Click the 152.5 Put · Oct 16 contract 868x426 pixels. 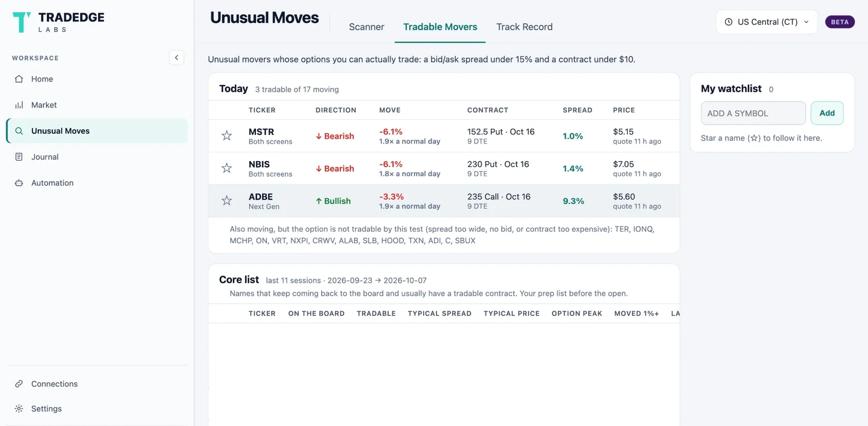click(x=501, y=132)
